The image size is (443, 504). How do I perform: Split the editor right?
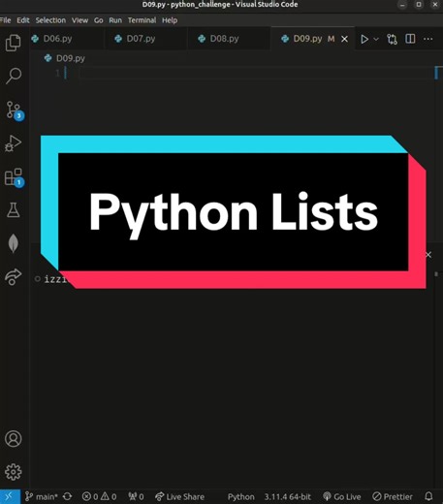[410, 39]
